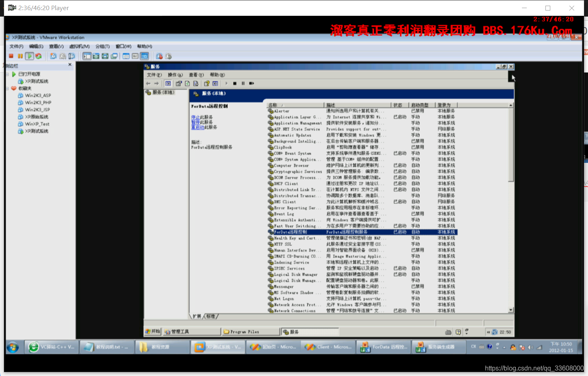Click the 停止 stop service link
Viewport: 588px width, 376px height.
point(195,117)
